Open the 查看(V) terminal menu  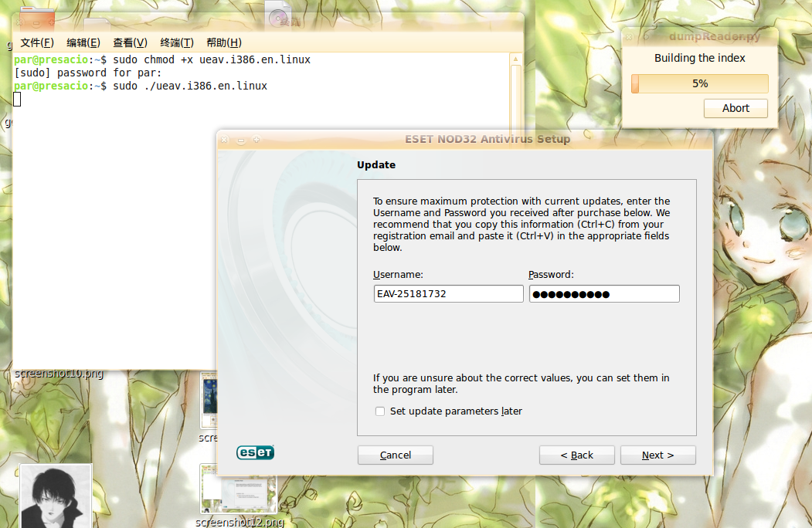click(130, 43)
